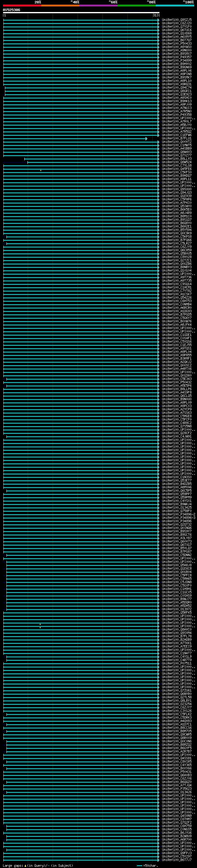Open the UniRef100_Q7ZU61 hit
The width and height of the screenshot is (197, 868).
coord(177,690)
